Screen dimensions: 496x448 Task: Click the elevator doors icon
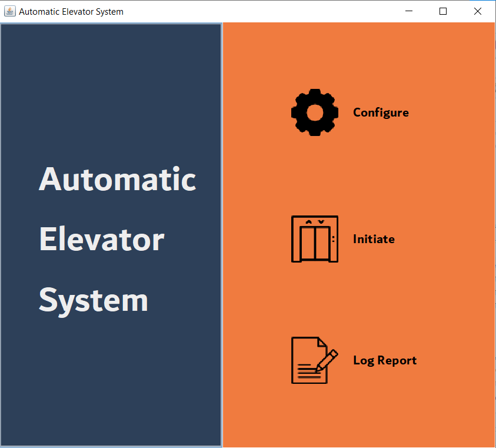coord(315,239)
